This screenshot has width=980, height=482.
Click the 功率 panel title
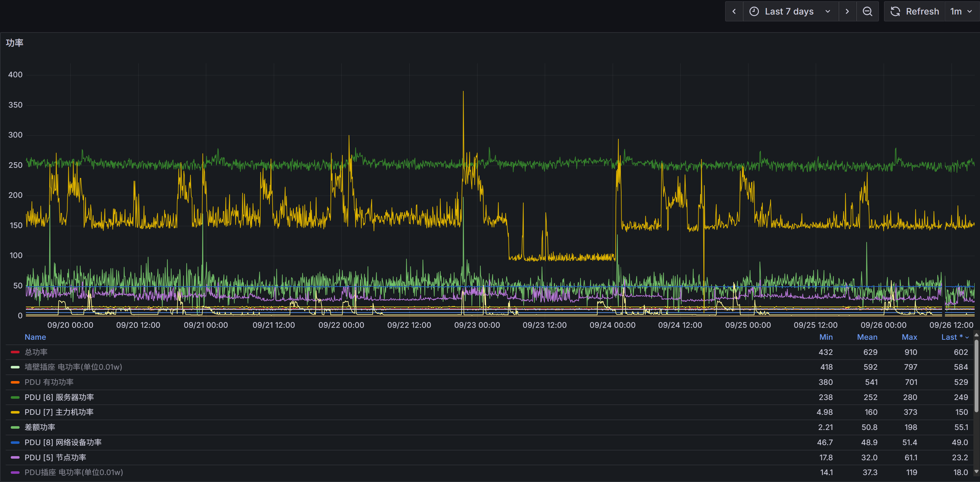tap(15, 43)
